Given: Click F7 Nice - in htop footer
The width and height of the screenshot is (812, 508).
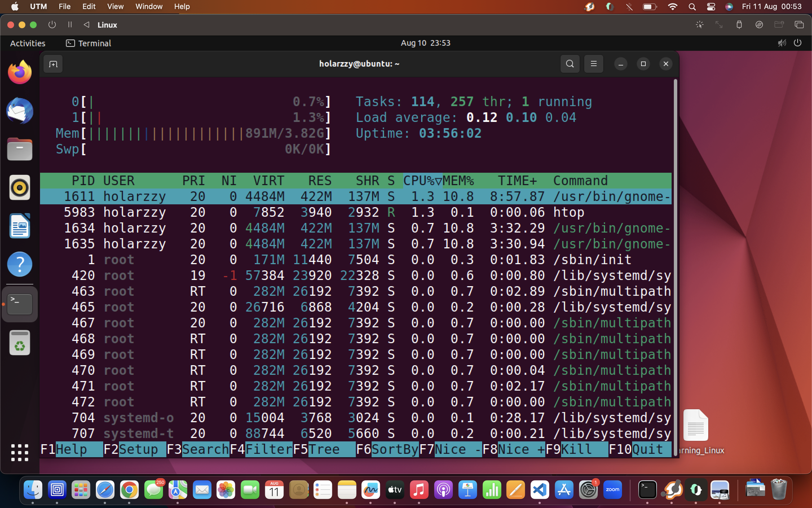Looking at the screenshot, I should click(451, 449).
